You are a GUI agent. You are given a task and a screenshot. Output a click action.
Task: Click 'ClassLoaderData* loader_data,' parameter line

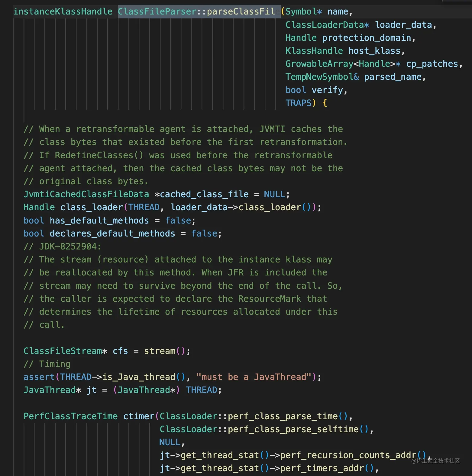coord(361,25)
